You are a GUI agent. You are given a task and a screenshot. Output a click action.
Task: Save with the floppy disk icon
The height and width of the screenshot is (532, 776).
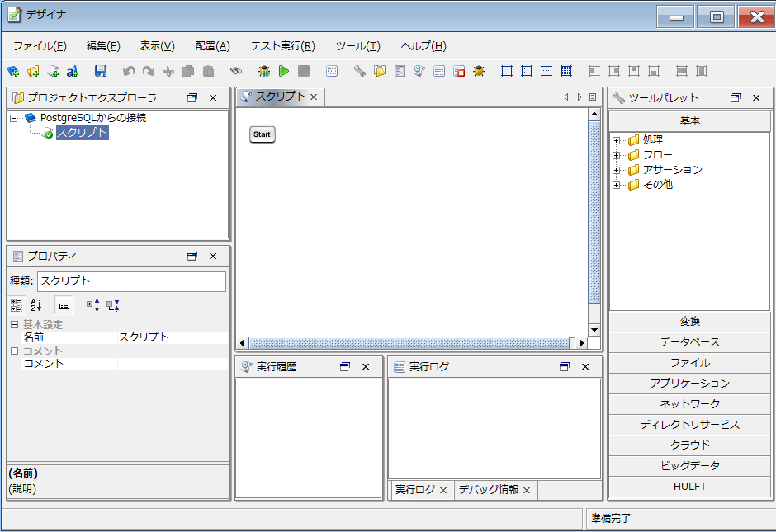point(101,71)
